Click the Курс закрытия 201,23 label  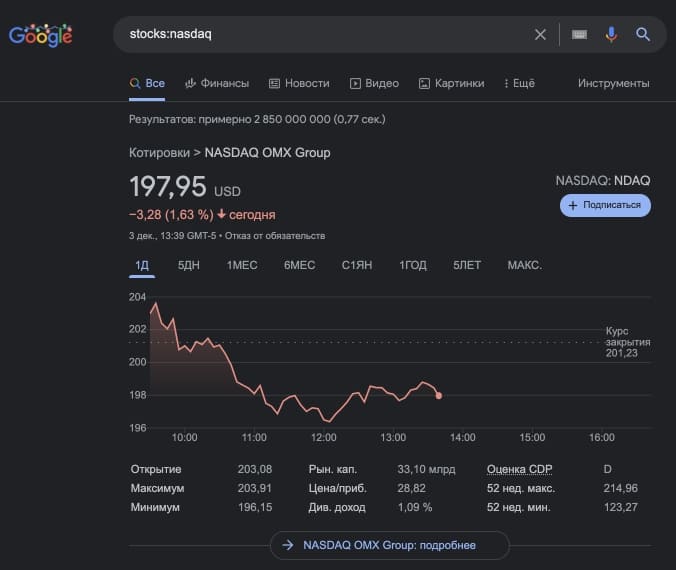point(628,342)
